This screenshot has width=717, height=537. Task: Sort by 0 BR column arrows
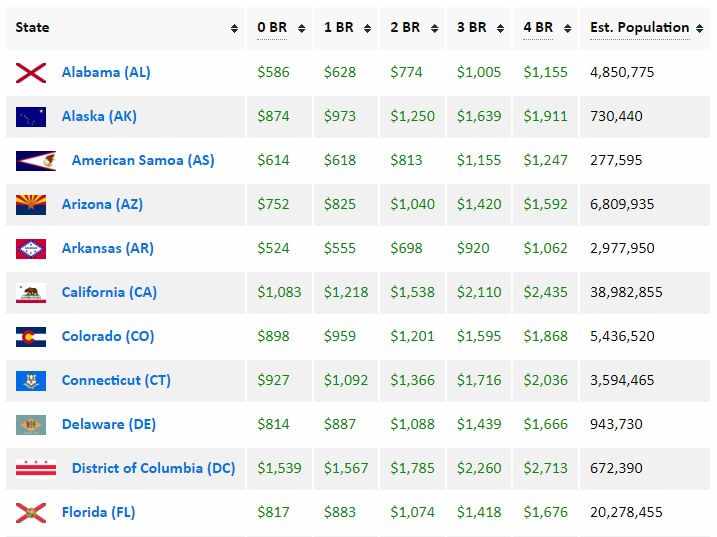pos(301,28)
